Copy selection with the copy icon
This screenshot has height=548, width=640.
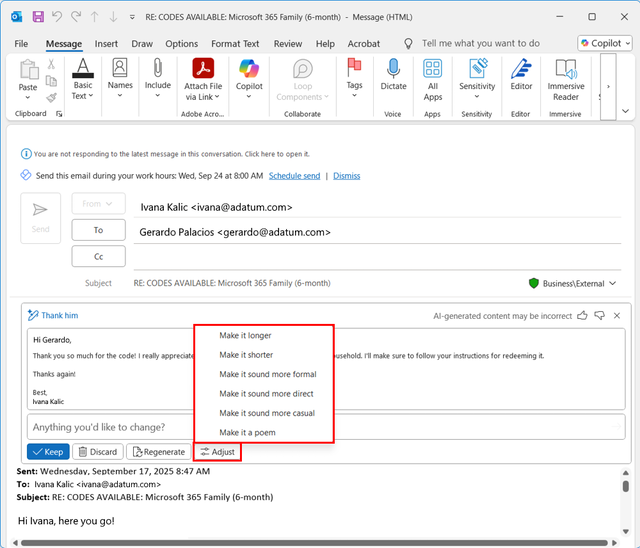(51, 81)
